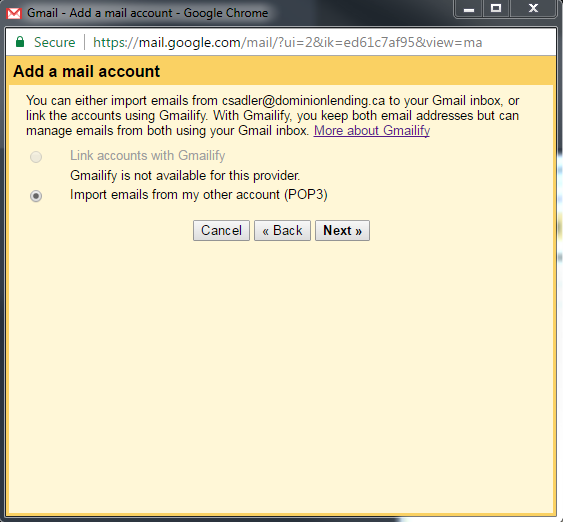The height and width of the screenshot is (522, 563).
Task: Click the 'Add a mail account' heading
Action: pos(87,71)
